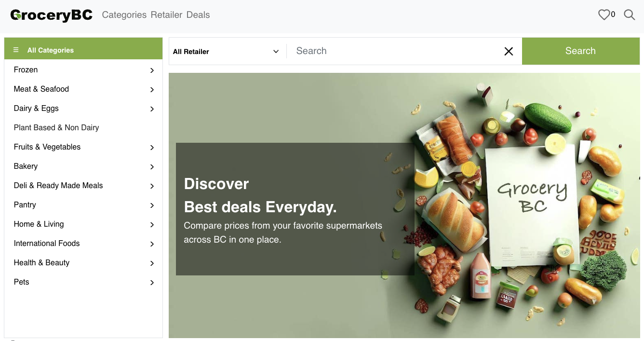The height and width of the screenshot is (341, 644).
Task: Expand Pets category chevron
Action: point(152,283)
